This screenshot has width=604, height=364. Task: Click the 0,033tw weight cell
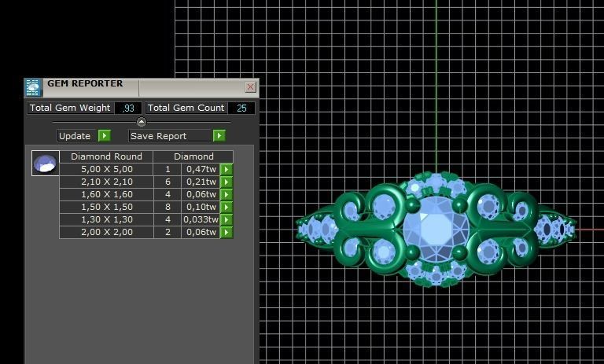201,219
